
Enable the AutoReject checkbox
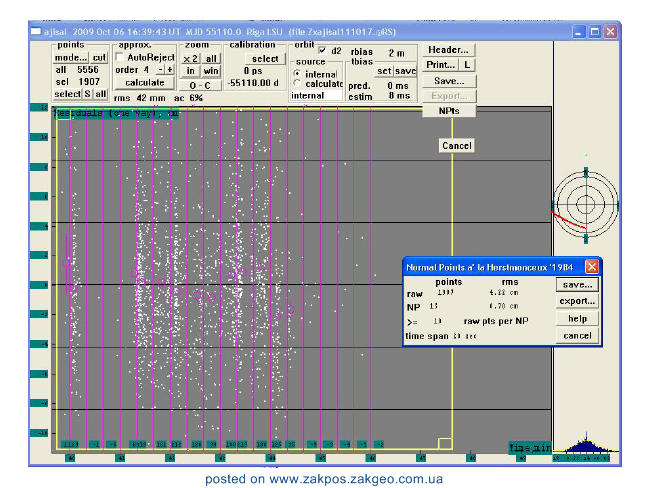click(120, 57)
